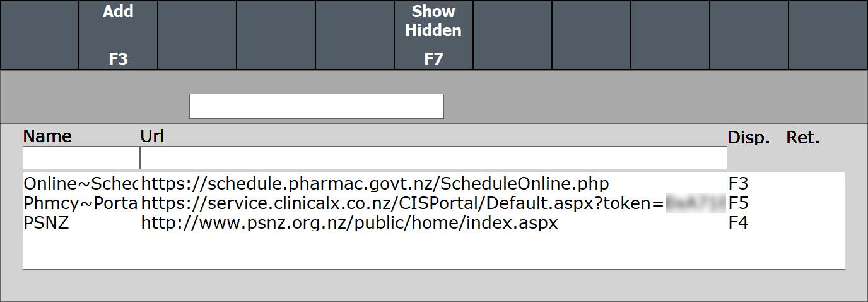This screenshot has height=302, width=868.
Task: Focus the search box above the list
Action: click(316, 106)
